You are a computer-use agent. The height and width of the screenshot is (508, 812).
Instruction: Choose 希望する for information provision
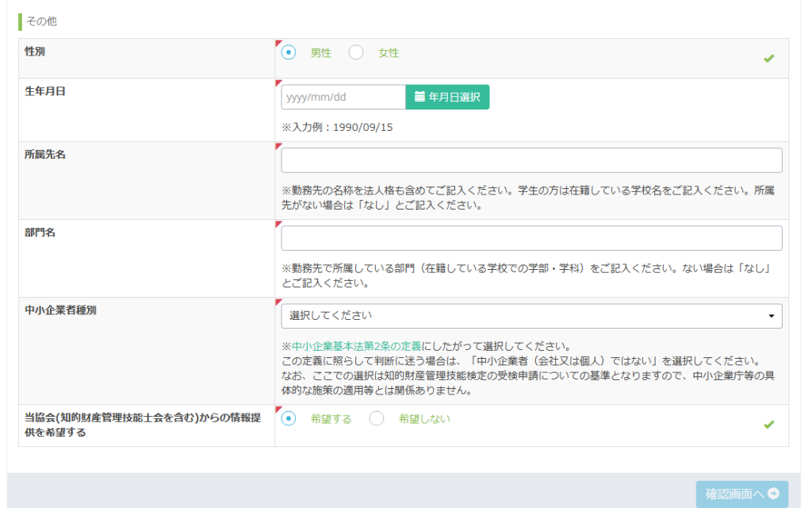pyautogui.click(x=289, y=418)
